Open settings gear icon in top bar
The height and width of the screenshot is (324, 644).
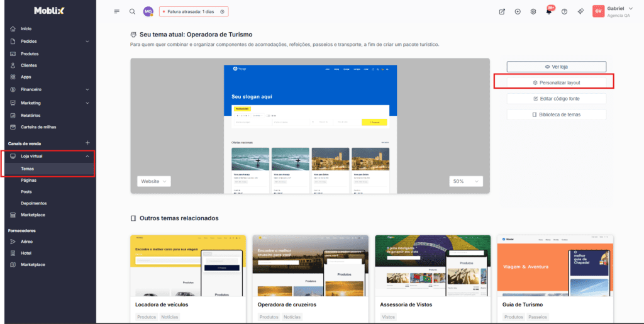[x=533, y=11]
